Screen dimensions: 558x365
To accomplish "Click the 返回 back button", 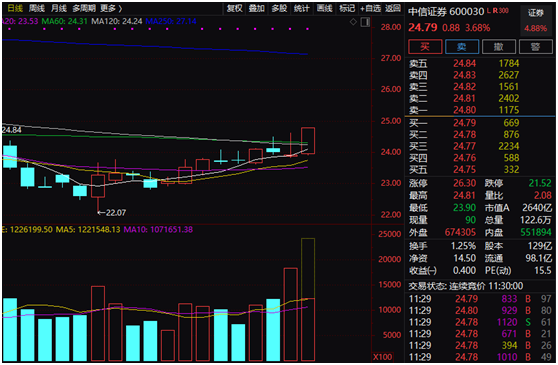I will point(393,8).
